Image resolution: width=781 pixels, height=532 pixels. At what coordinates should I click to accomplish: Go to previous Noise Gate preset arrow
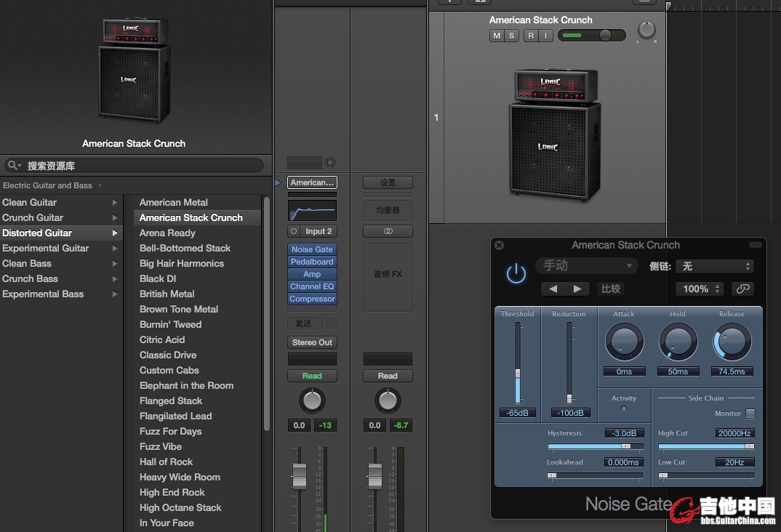click(x=553, y=289)
